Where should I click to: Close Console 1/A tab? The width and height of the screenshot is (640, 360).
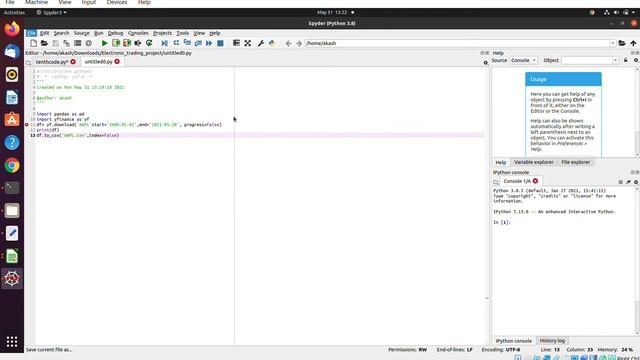coord(535,181)
